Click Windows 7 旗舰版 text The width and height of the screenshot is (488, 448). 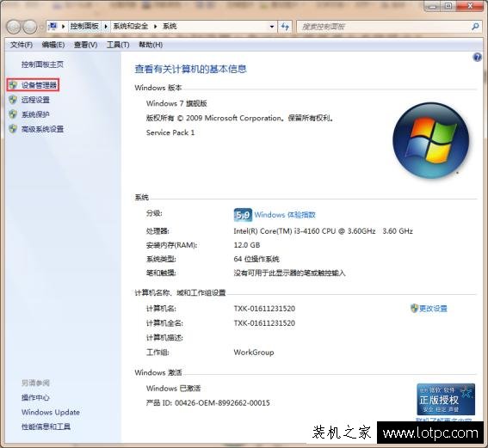tap(176, 103)
